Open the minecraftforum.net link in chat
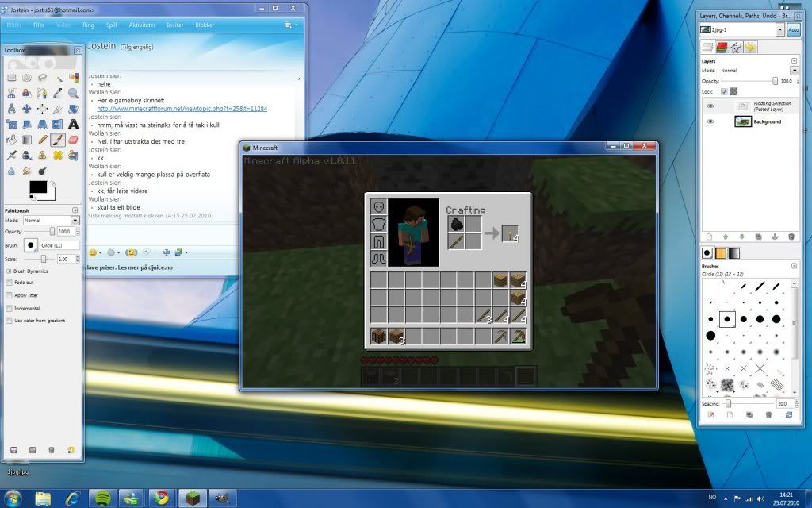The image size is (812, 508). [x=182, y=109]
